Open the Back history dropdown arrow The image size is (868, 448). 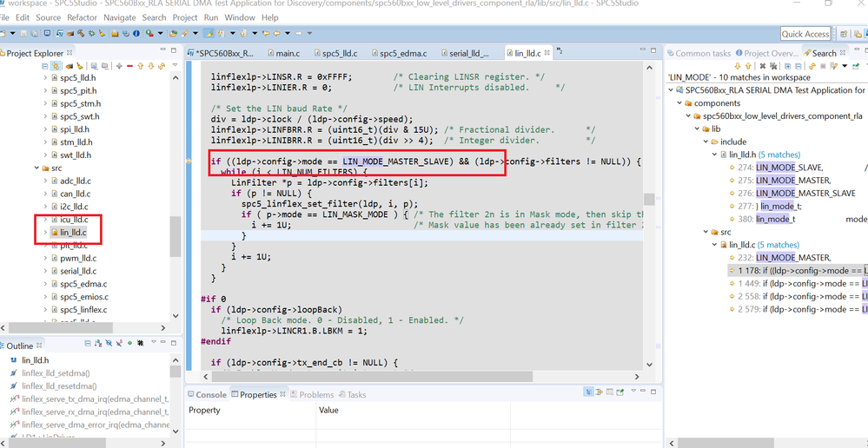[x=288, y=33]
